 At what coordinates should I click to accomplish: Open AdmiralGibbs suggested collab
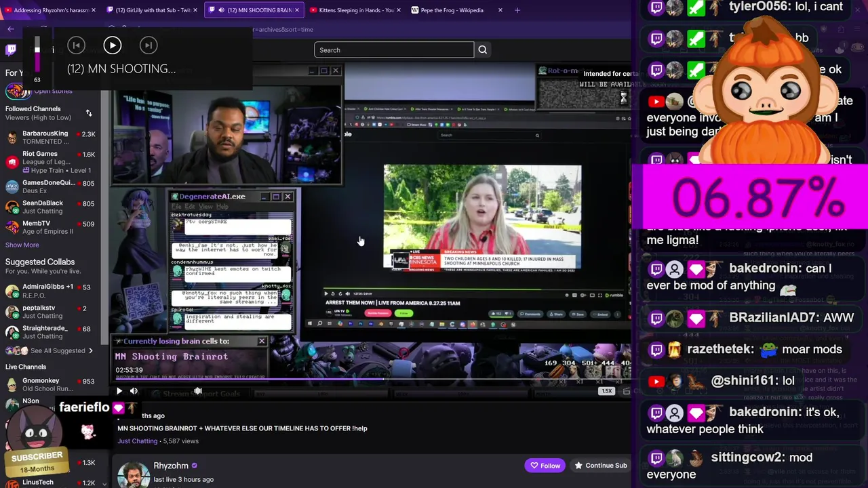coord(50,291)
